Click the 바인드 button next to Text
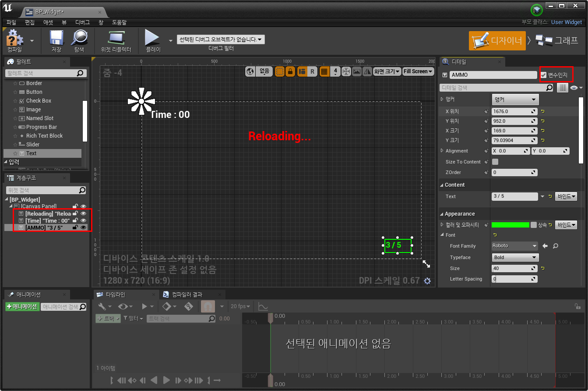The height and width of the screenshot is (391, 588). [x=566, y=196]
